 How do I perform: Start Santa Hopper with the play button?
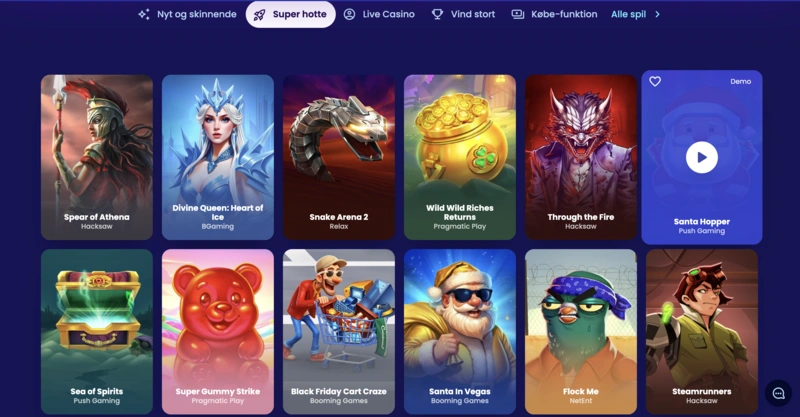point(702,157)
